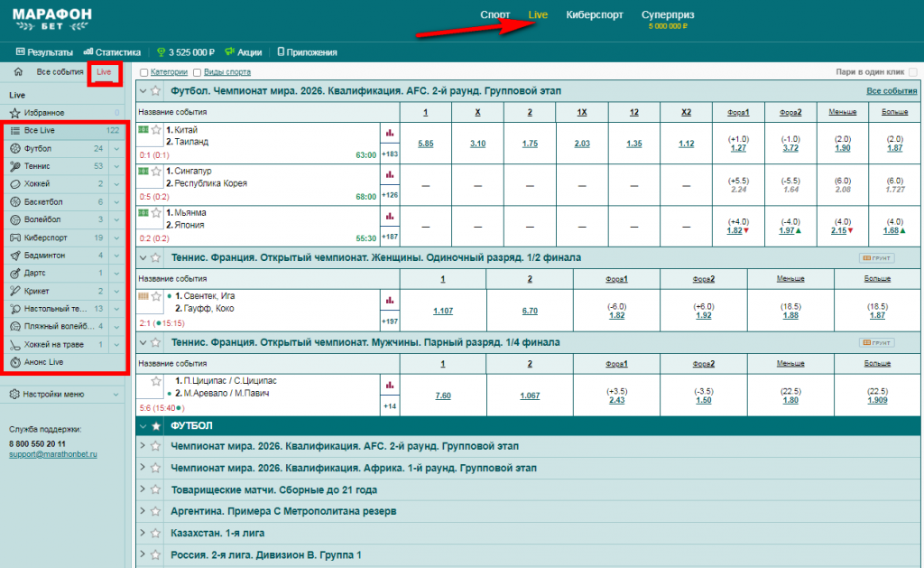Click the Beach volleyball icon in sidebar
This screenshot has height=568, width=924.
coord(15,326)
